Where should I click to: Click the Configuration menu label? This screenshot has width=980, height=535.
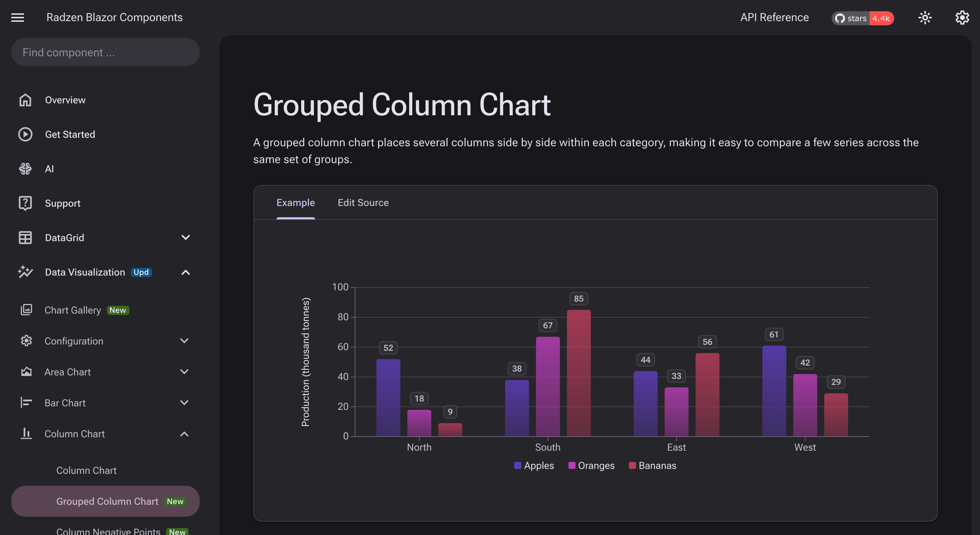click(x=74, y=341)
